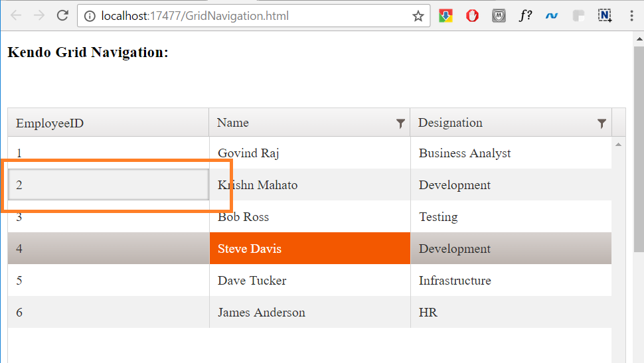This screenshot has width=644, height=363.
Task: Open the shield M security extension
Action: (499, 16)
